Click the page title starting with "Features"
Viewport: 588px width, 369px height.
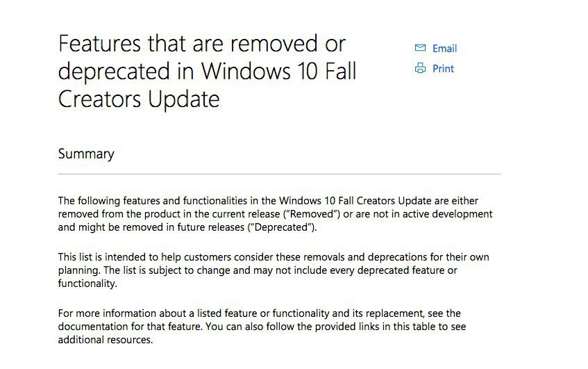pos(207,72)
